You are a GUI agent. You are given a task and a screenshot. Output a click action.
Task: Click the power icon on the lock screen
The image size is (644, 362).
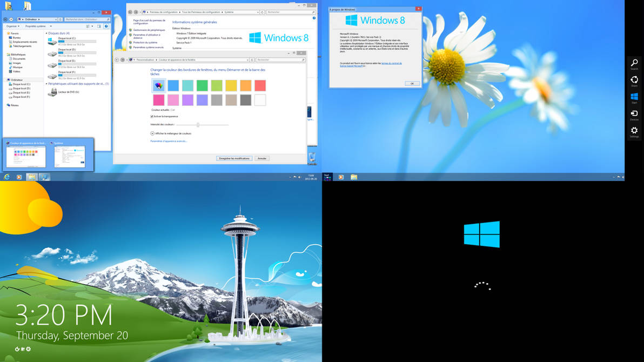click(17, 348)
